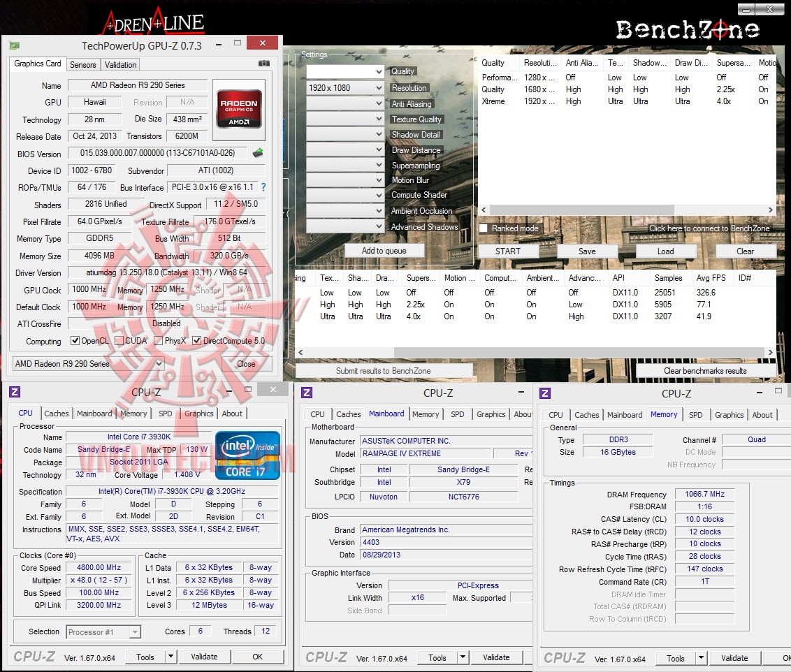Viewport: 791px width, 672px height.
Task: Click the Bus Interface question mark icon
Action: [x=263, y=187]
